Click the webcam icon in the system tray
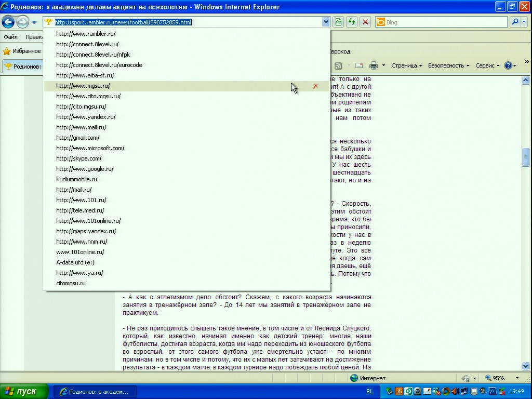Viewport: 532px width, 399px height. [x=417, y=392]
